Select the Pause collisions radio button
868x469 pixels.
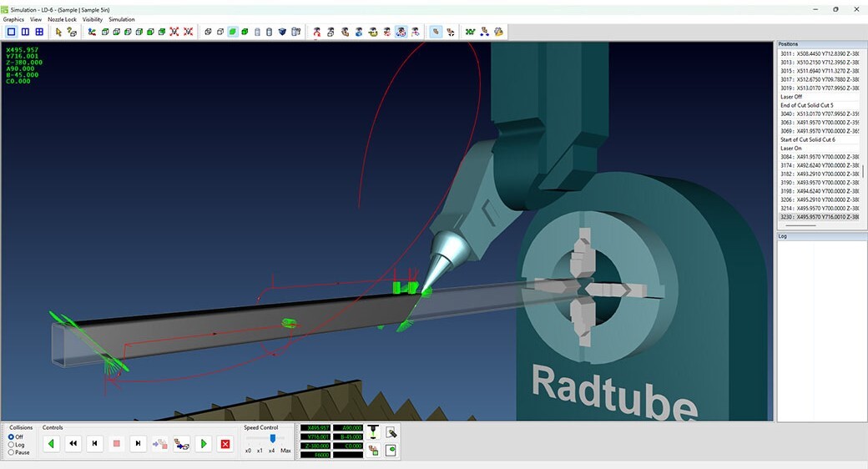pyautogui.click(x=11, y=452)
